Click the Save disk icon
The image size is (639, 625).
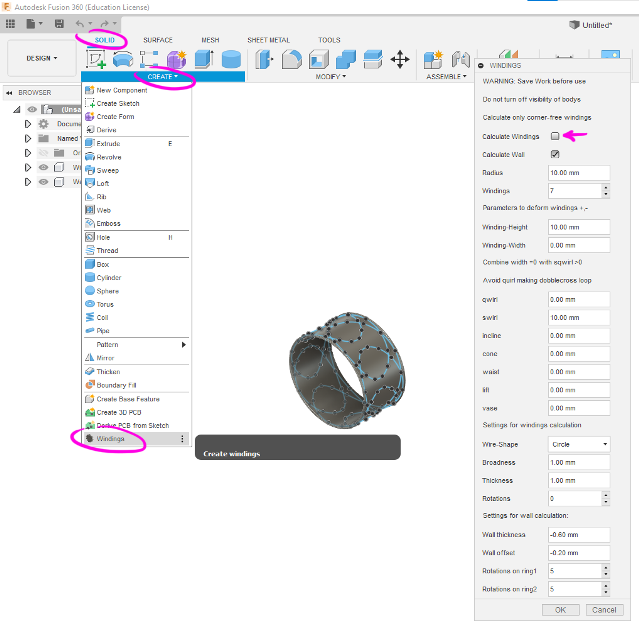pyautogui.click(x=59, y=24)
